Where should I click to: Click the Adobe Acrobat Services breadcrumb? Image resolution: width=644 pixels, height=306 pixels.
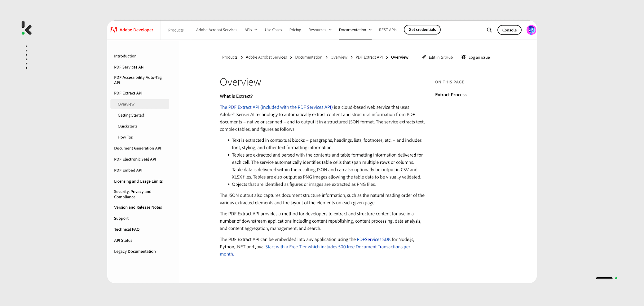click(266, 57)
